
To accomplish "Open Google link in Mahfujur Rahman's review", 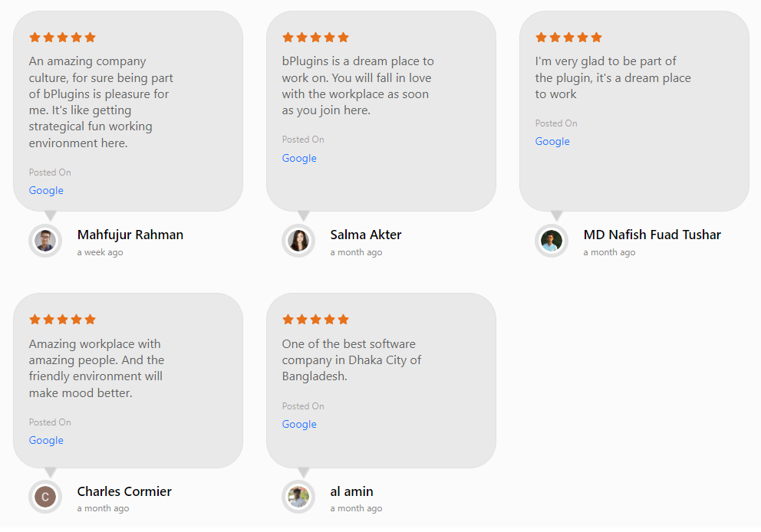I will pyautogui.click(x=46, y=190).
